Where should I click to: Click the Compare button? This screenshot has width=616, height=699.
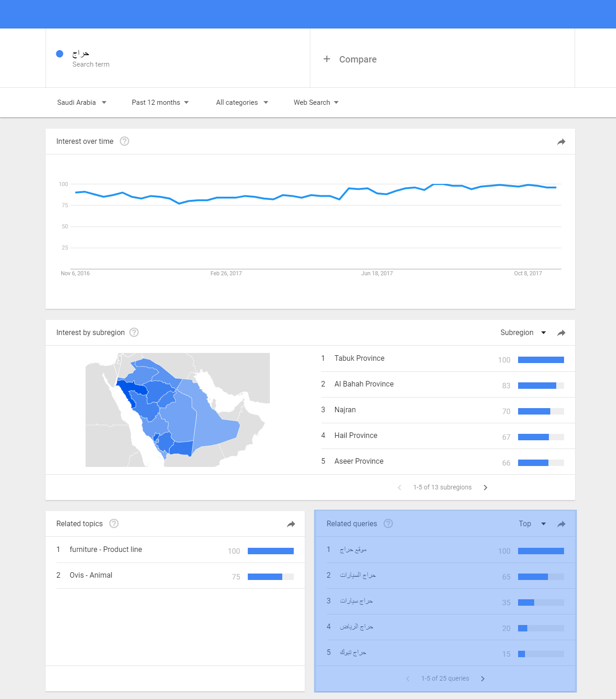click(350, 59)
